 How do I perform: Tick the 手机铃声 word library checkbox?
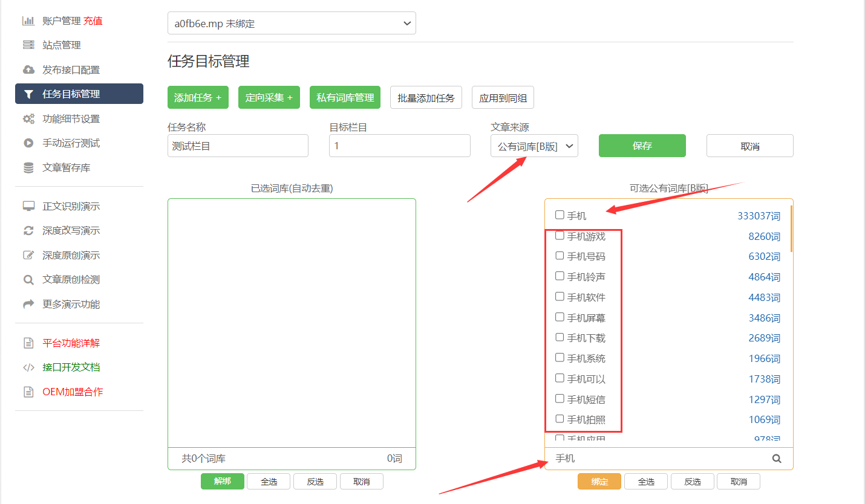tap(560, 276)
